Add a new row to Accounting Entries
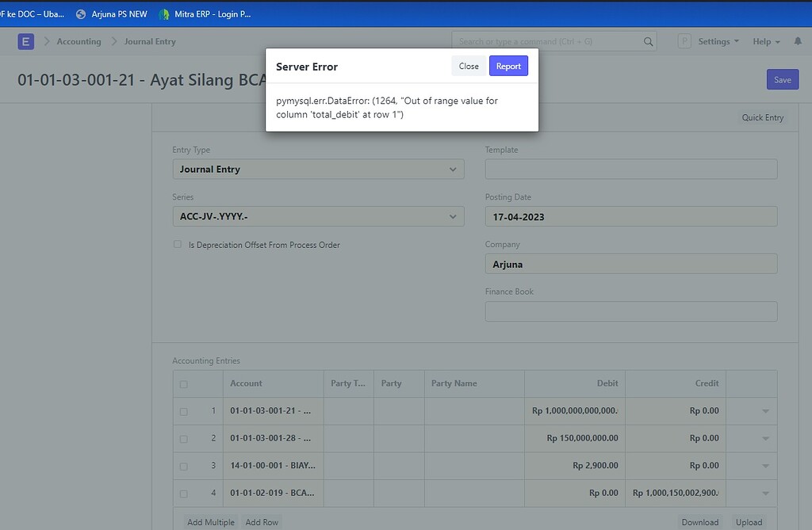Viewport: 812px width, 530px height. (x=262, y=521)
